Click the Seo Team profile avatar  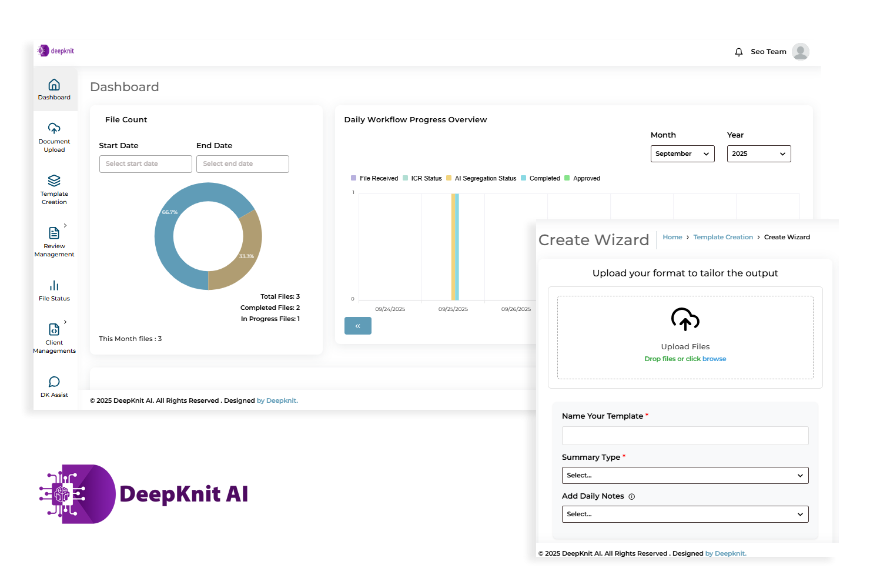click(800, 52)
